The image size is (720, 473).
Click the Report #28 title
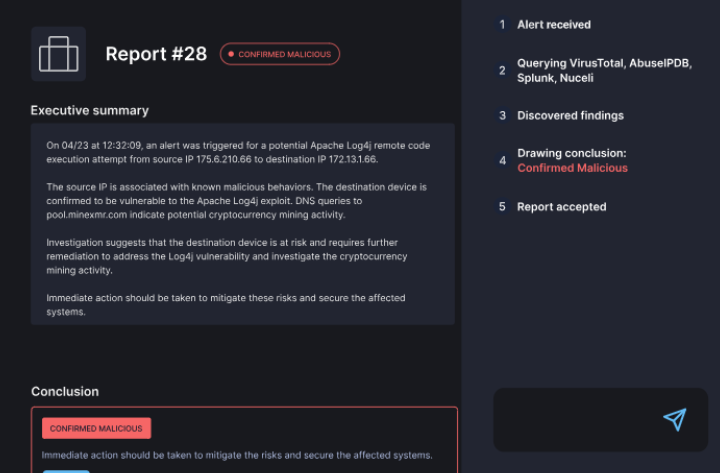click(156, 54)
